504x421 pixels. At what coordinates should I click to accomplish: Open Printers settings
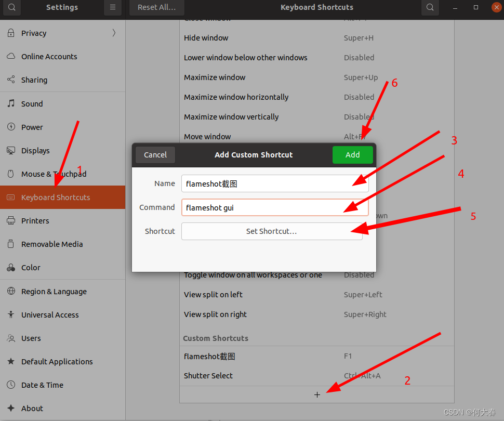click(63, 220)
